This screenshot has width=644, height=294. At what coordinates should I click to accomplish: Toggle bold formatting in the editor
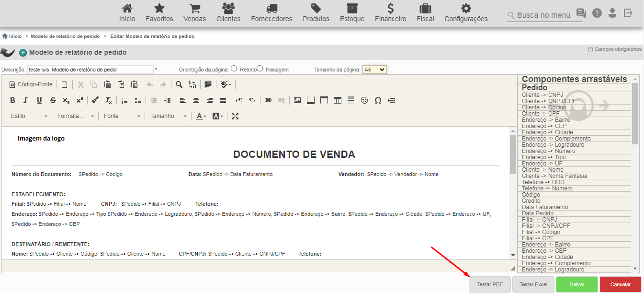(x=12, y=100)
